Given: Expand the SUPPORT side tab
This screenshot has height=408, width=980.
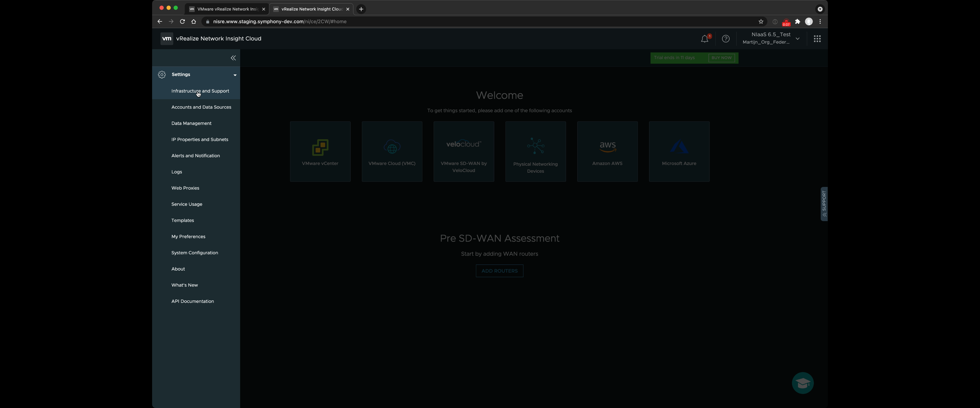Looking at the screenshot, I should click(824, 204).
